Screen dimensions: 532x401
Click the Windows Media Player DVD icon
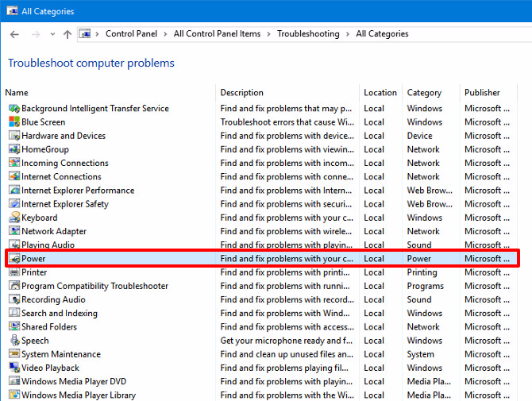(14, 382)
